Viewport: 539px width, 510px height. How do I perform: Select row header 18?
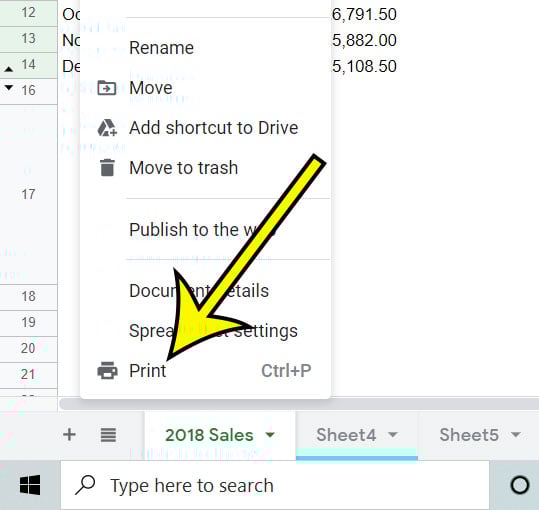pos(29,297)
